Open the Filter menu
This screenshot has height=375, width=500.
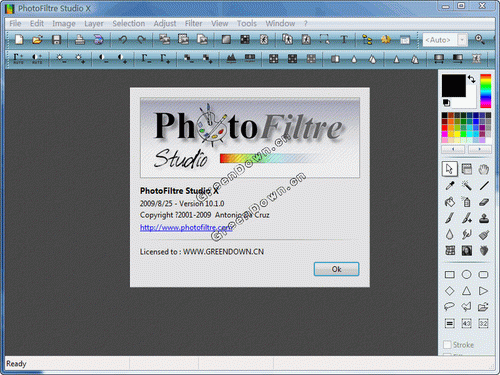[x=193, y=23]
